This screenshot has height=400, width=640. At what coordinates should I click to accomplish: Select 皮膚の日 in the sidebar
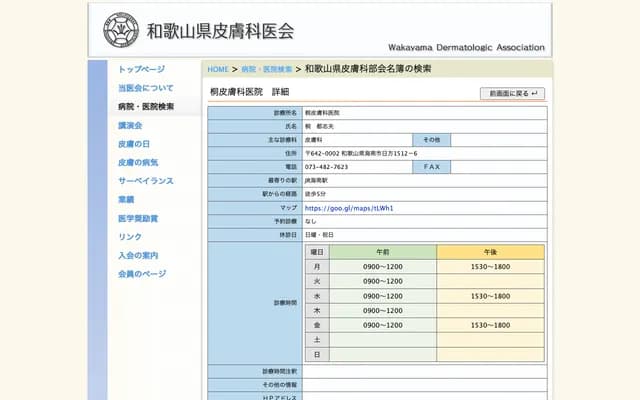tap(134, 144)
